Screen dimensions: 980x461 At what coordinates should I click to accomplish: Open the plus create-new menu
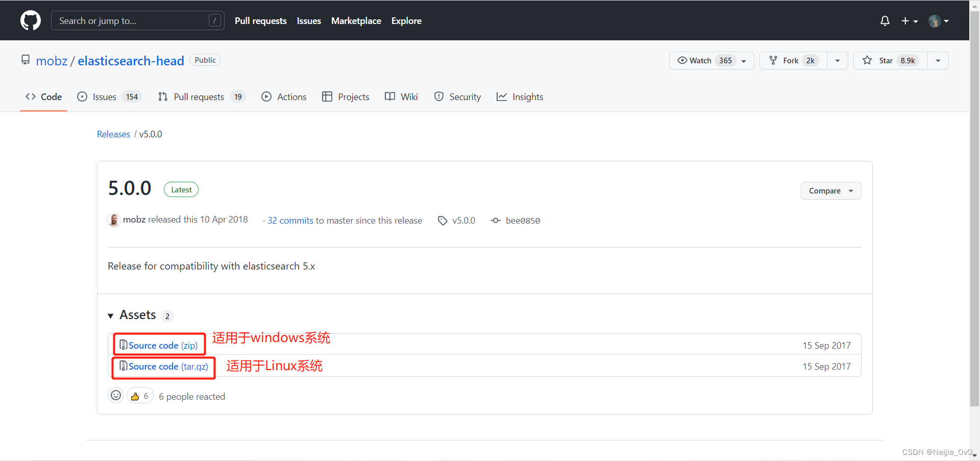(910, 21)
